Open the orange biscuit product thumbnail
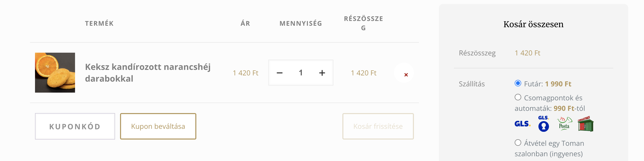The image size is (644, 161). coord(55,73)
